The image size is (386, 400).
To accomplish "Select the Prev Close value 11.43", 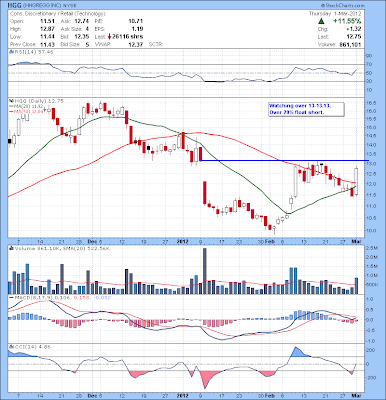I will tap(47, 44).
